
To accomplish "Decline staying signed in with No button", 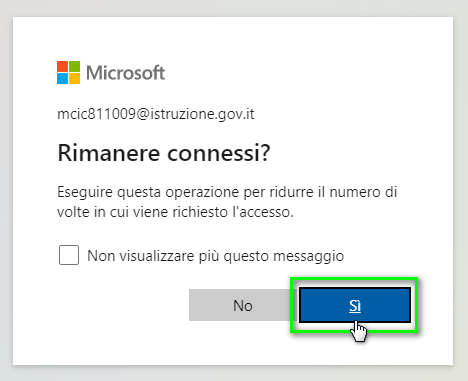I will coord(243,305).
